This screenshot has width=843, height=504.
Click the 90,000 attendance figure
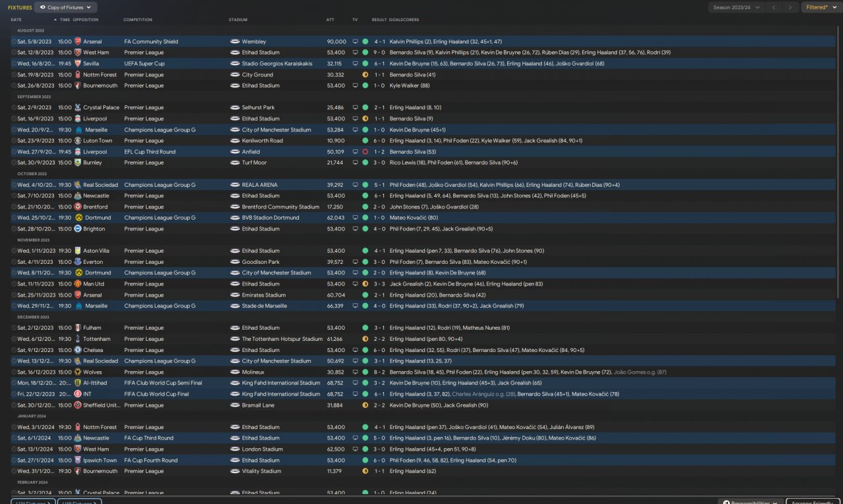pos(337,41)
